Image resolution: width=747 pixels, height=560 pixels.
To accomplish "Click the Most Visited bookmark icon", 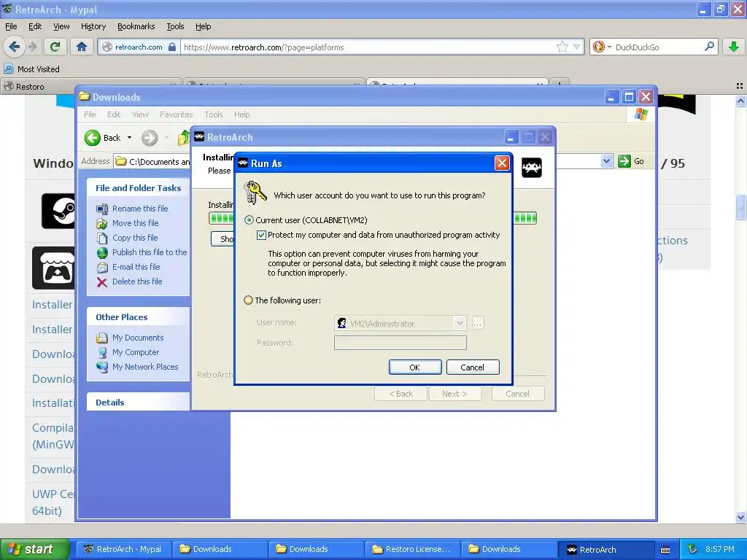I will click(x=9, y=69).
